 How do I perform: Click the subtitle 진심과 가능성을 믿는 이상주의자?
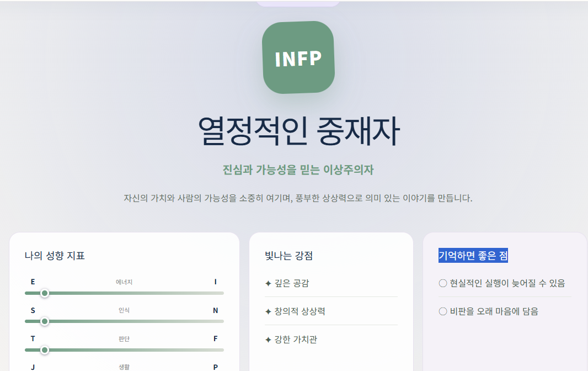pos(298,169)
